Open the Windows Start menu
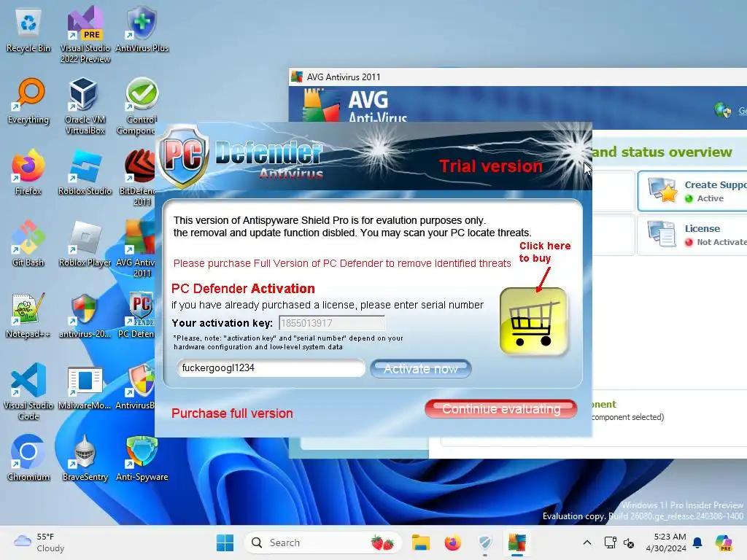This screenshot has width=747, height=560. click(x=225, y=542)
